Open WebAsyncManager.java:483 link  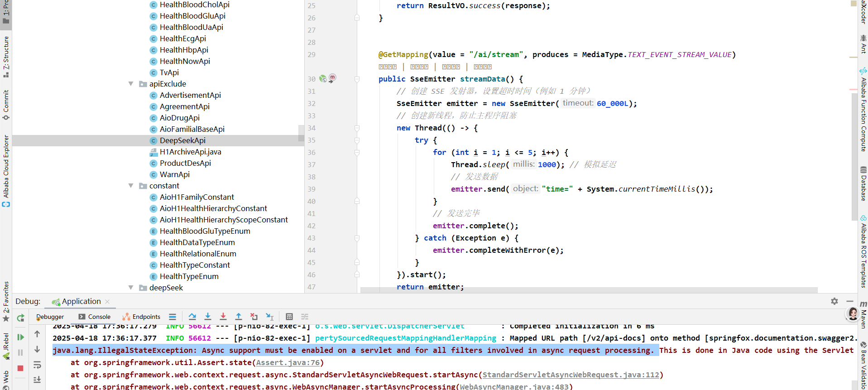513,387
